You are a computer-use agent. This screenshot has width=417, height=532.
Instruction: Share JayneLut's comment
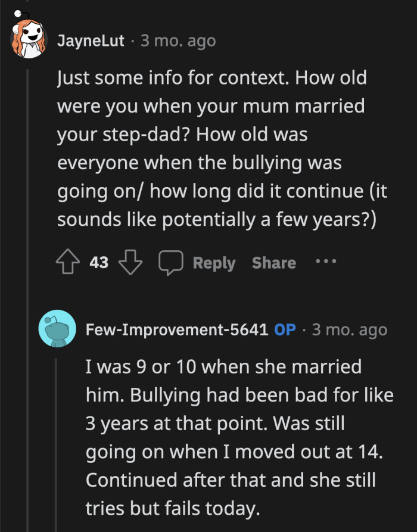point(273,263)
